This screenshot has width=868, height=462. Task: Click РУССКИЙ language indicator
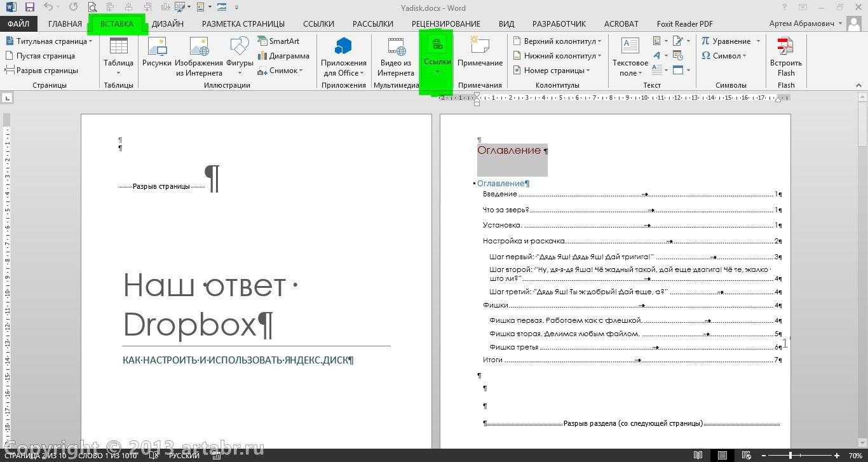[184, 456]
